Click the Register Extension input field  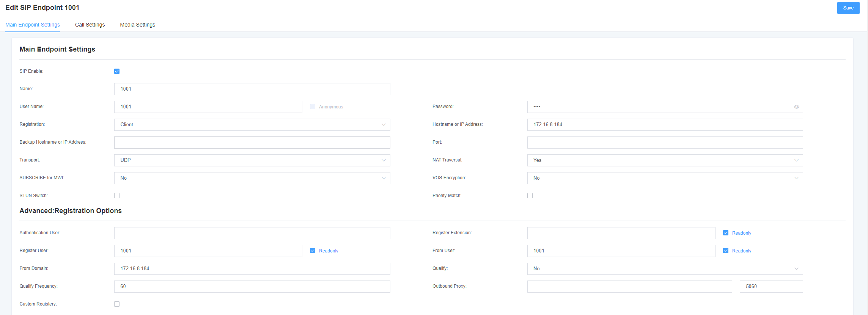pos(621,233)
